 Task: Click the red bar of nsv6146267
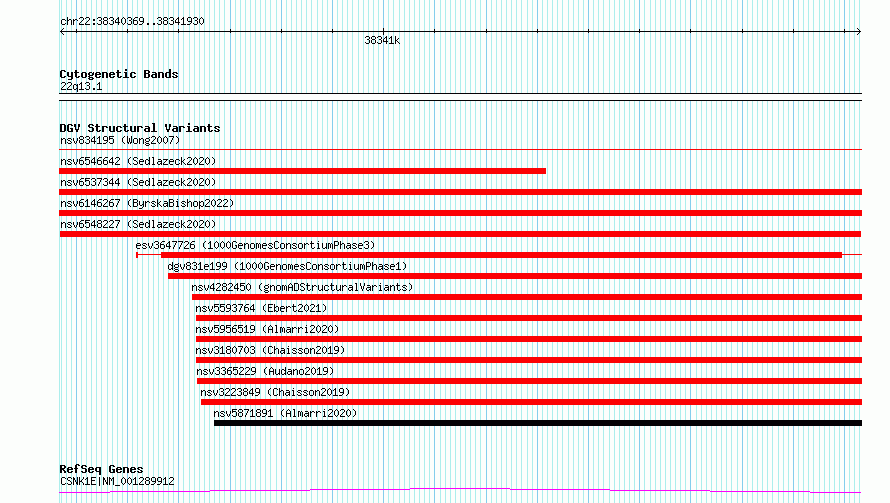460,213
